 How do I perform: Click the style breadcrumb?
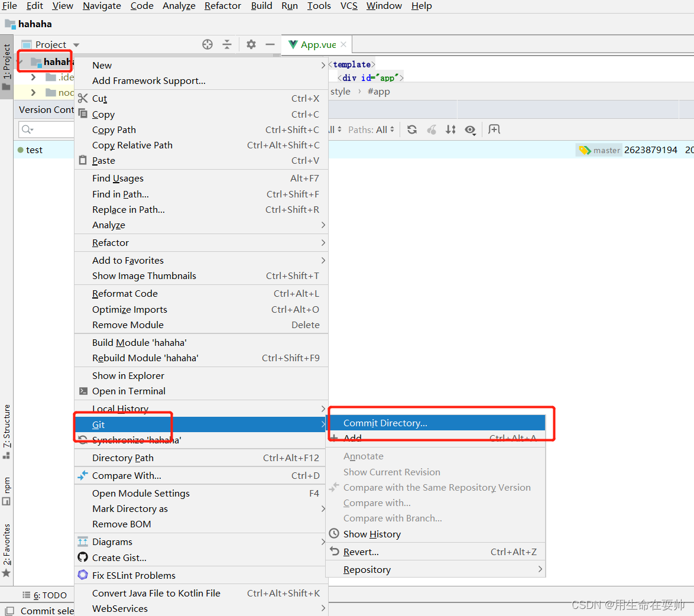pyautogui.click(x=340, y=92)
